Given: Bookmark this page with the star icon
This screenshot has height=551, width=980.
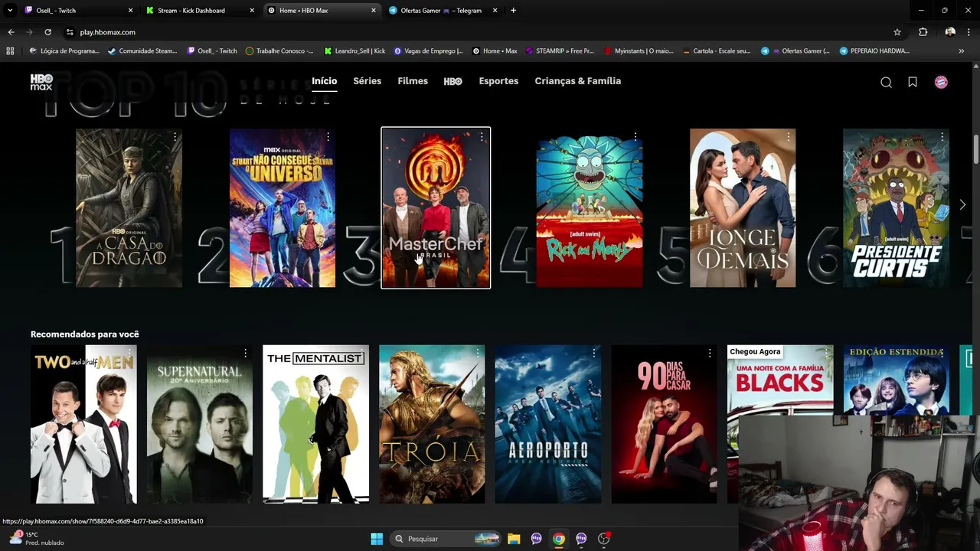Looking at the screenshot, I should 897,32.
